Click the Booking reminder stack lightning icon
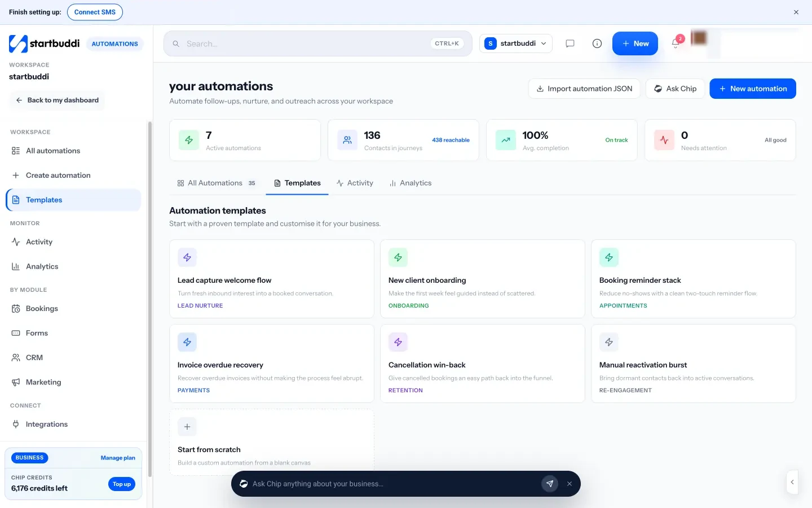The height and width of the screenshot is (508, 812). coord(609,257)
